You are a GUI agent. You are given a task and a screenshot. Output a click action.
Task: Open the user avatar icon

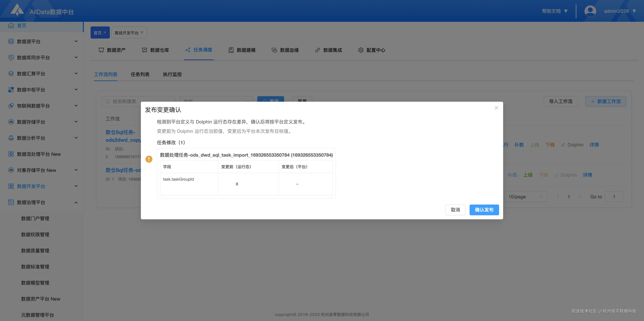point(590,11)
